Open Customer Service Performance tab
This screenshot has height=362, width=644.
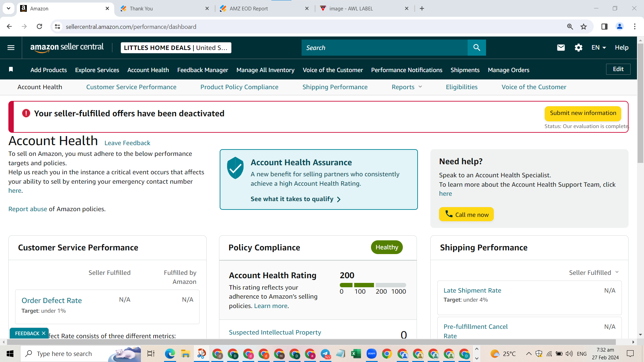(x=131, y=87)
